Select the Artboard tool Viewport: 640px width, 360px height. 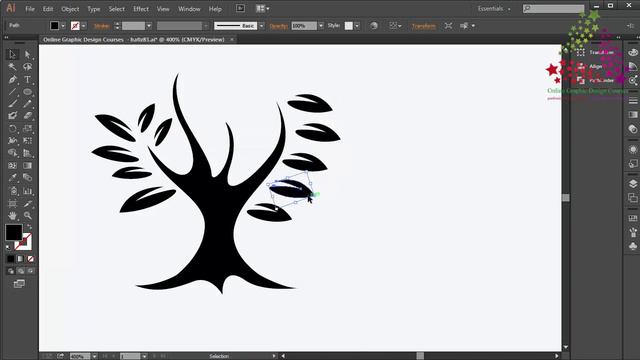[12, 203]
